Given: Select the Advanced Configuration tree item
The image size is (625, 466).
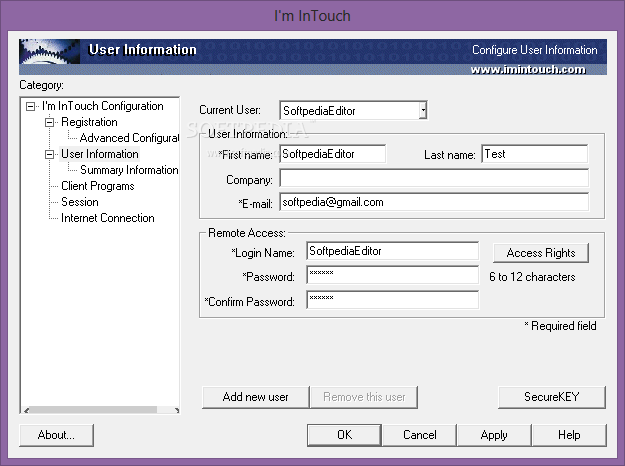Looking at the screenshot, I should pyautogui.click(x=129, y=138).
